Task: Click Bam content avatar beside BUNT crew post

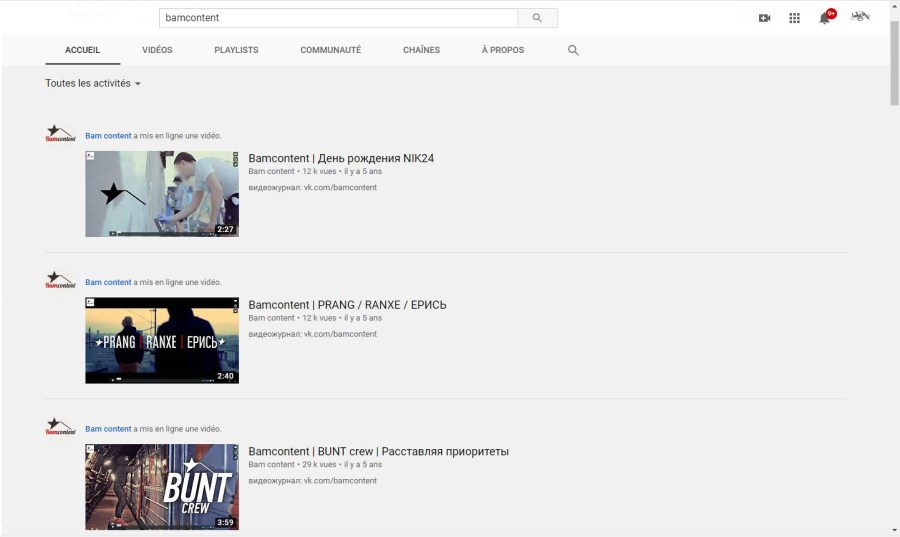Action: 60,428
